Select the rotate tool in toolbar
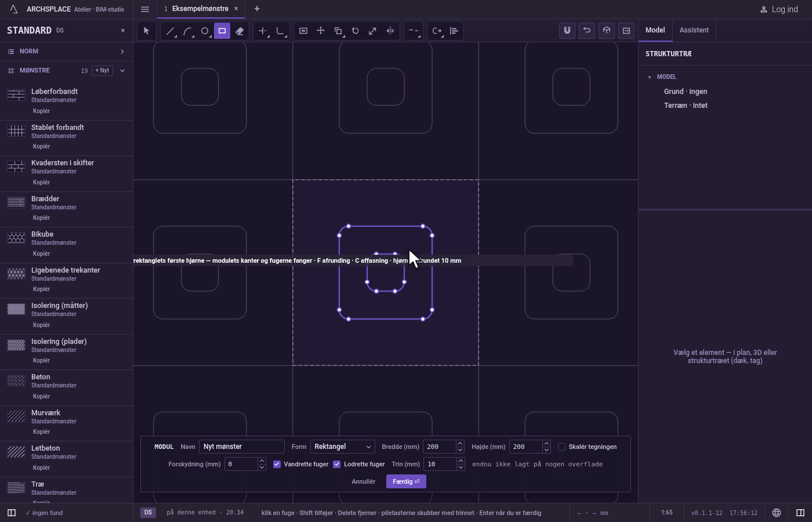 click(356, 31)
